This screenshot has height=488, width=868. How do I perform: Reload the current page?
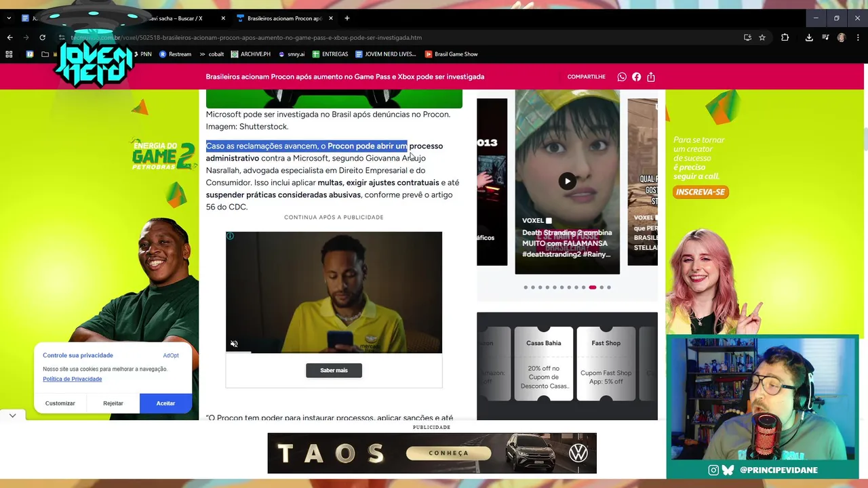click(42, 37)
